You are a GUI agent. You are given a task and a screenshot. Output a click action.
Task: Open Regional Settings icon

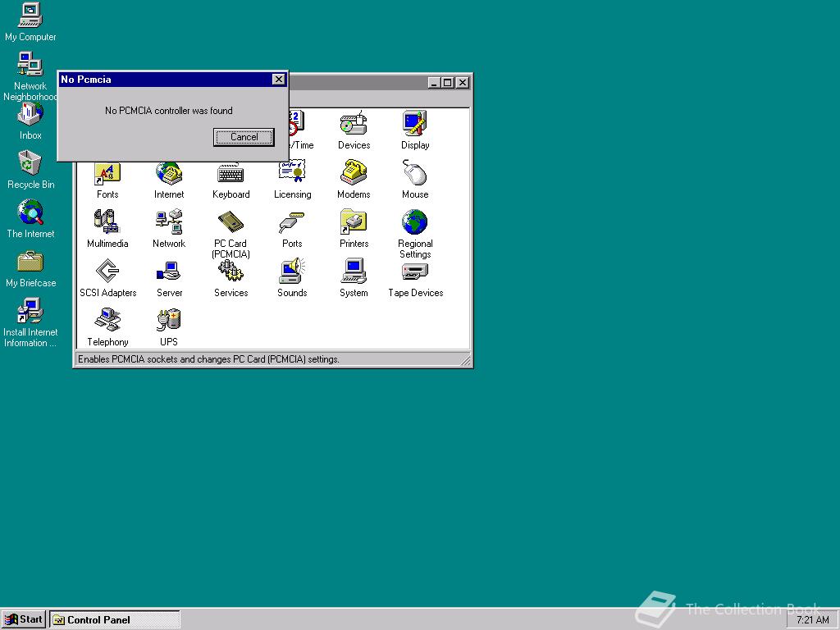point(415,234)
